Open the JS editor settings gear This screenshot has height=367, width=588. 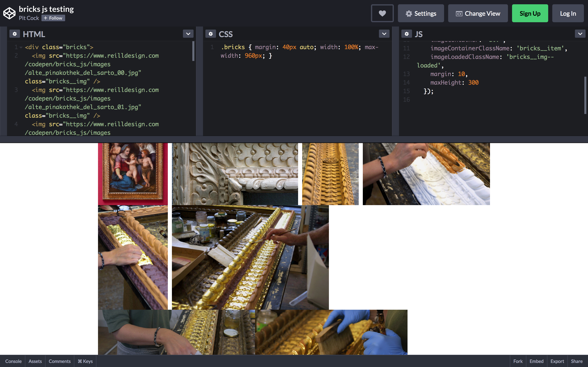pos(406,34)
